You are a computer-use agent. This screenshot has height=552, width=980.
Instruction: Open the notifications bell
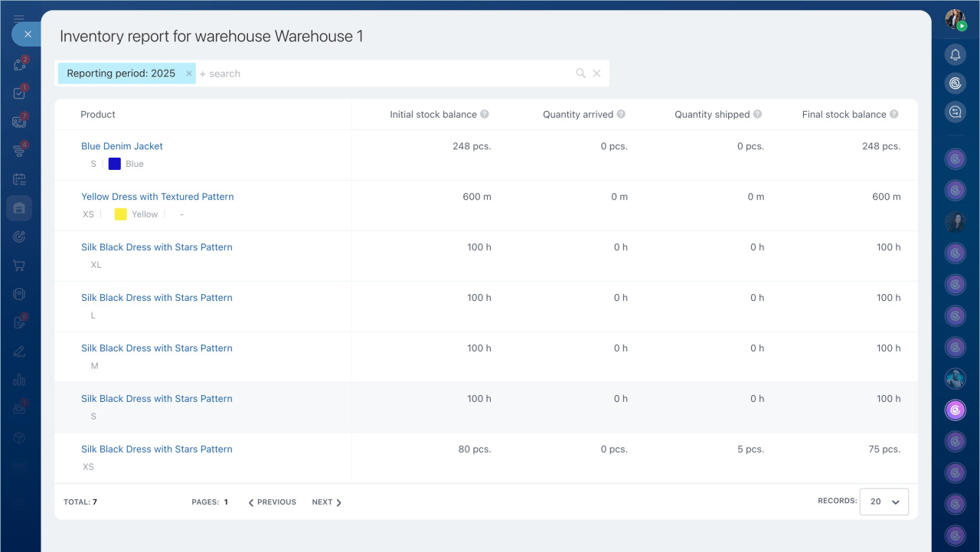(955, 54)
